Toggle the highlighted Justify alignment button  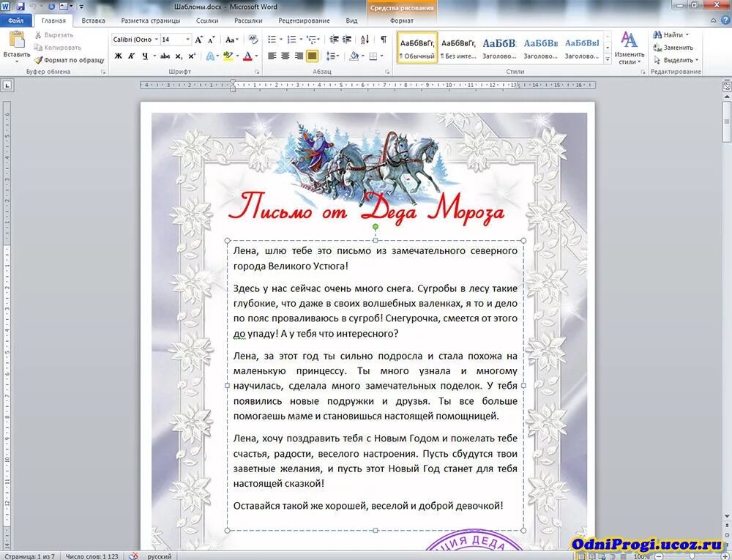pyautogui.click(x=312, y=56)
